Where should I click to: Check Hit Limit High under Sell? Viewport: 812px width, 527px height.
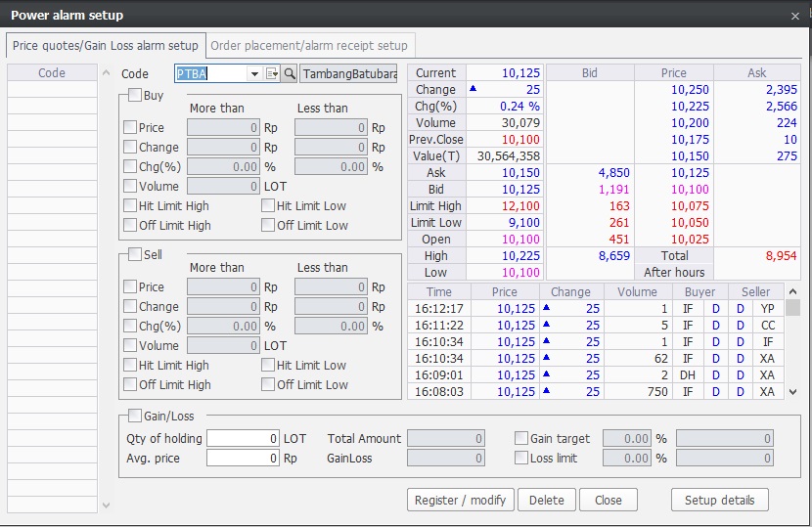(x=130, y=365)
